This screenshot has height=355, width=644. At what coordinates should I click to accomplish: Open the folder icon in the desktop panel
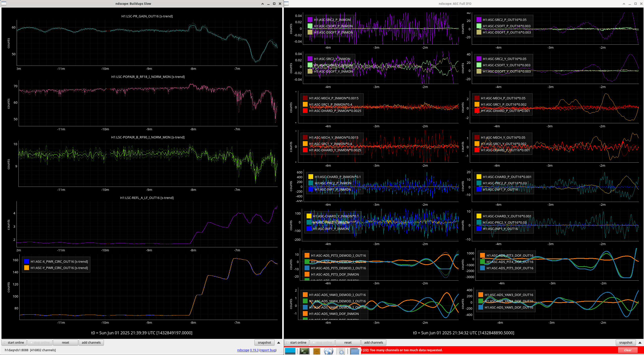coord(355,351)
